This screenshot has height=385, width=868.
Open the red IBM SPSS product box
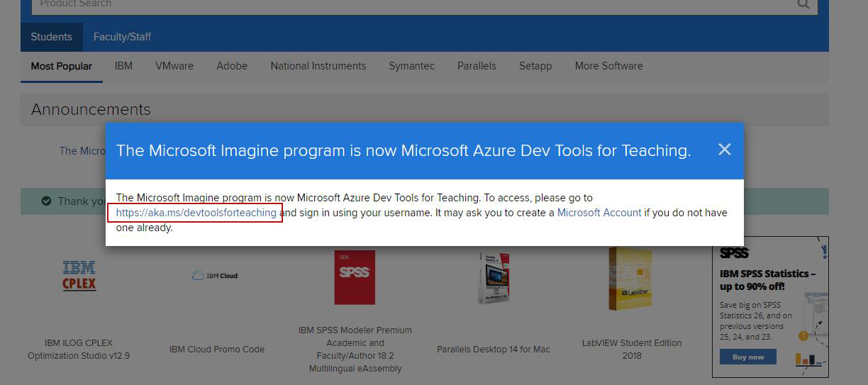[355, 277]
